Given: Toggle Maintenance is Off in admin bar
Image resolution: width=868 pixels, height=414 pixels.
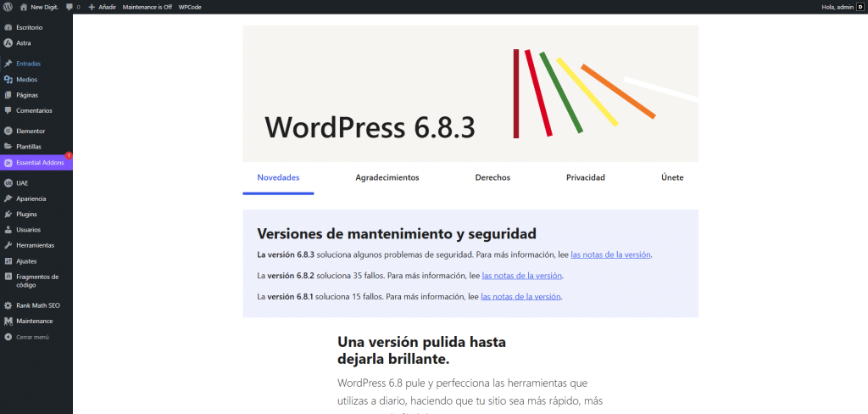Looking at the screenshot, I should (x=147, y=7).
